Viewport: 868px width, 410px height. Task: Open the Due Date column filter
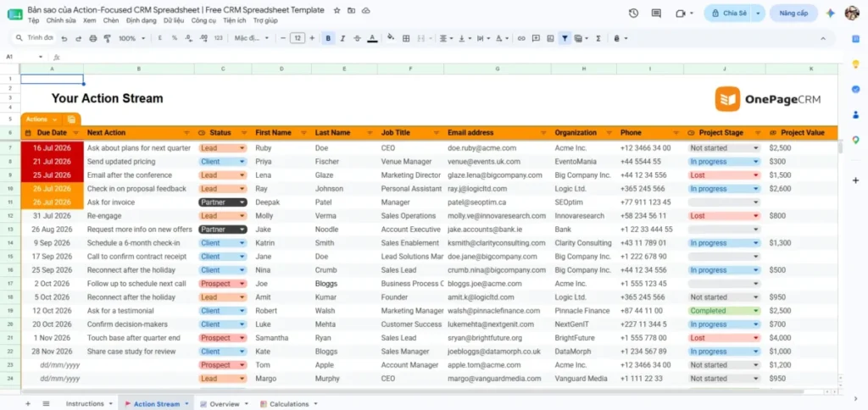pos(75,133)
